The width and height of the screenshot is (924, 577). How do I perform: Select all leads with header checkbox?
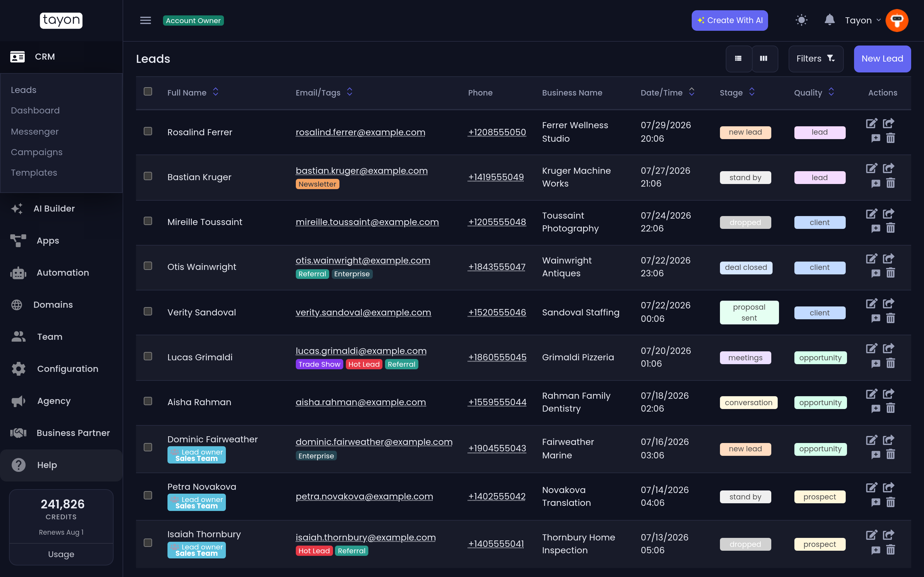click(148, 91)
